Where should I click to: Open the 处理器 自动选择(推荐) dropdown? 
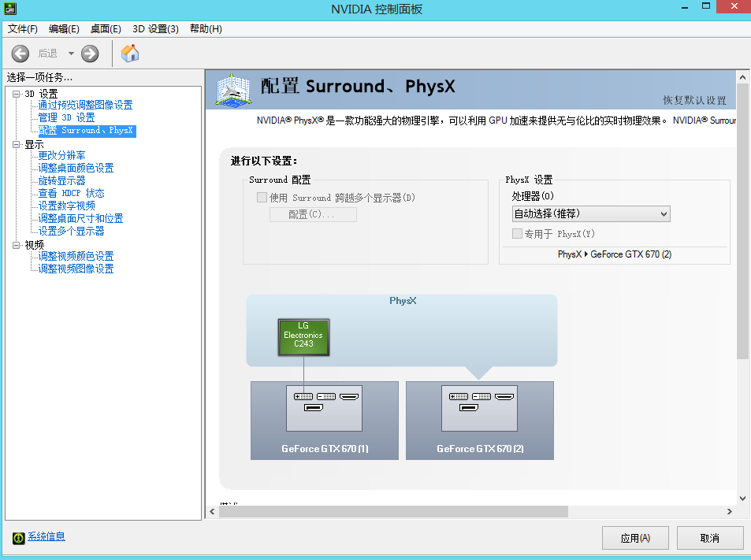[x=590, y=214]
